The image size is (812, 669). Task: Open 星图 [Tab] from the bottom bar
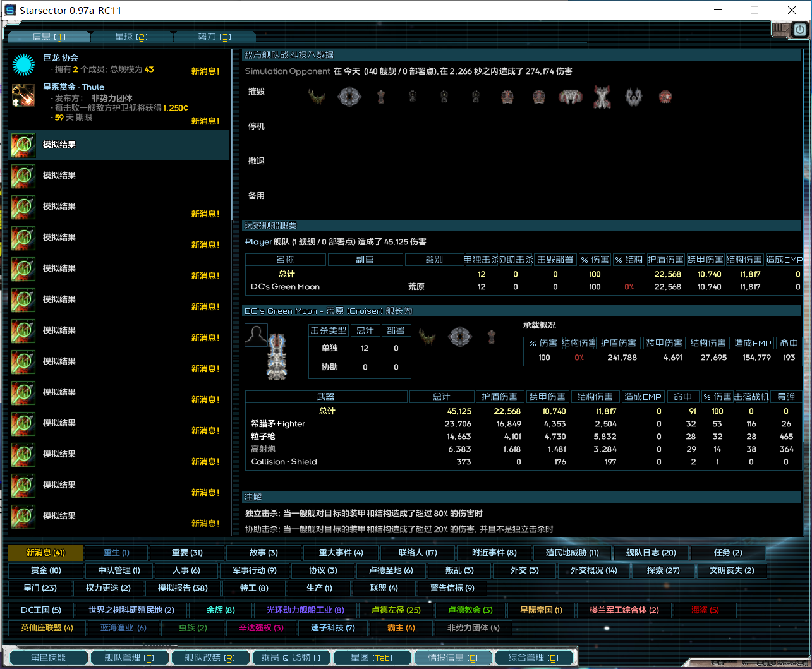(372, 657)
